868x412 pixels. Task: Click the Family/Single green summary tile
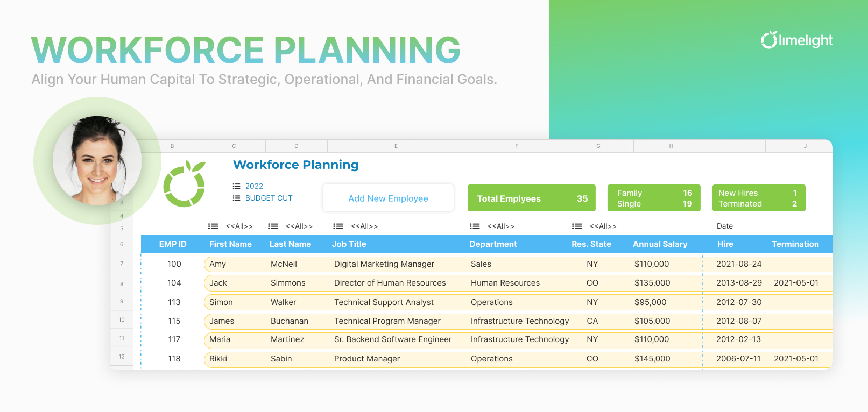tap(654, 198)
